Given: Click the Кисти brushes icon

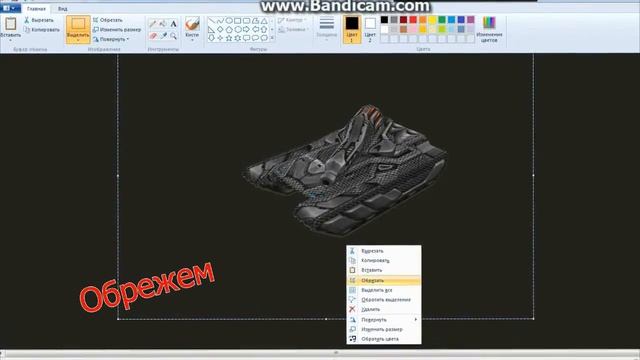Looking at the screenshot, I should click(192, 24).
